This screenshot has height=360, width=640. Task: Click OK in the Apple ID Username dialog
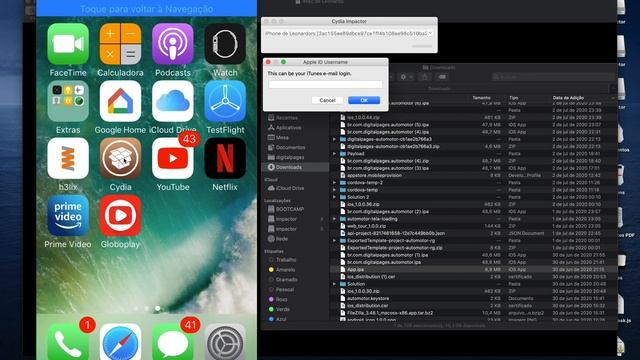click(364, 100)
